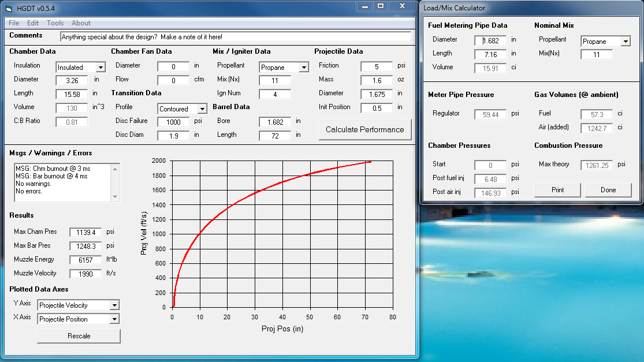Click Print in Load/Mix Calculator
The width and height of the screenshot is (644, 362).
tap(558, 190)
